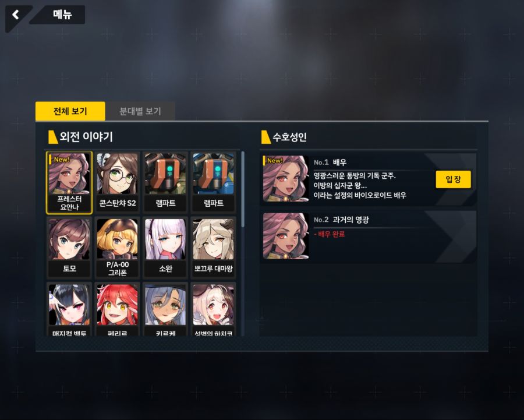The height and width of the screenshot is (420, 524).
Task: Open story No.1 배우 entry
Action: pyautogui.click(x=369, y=179)
